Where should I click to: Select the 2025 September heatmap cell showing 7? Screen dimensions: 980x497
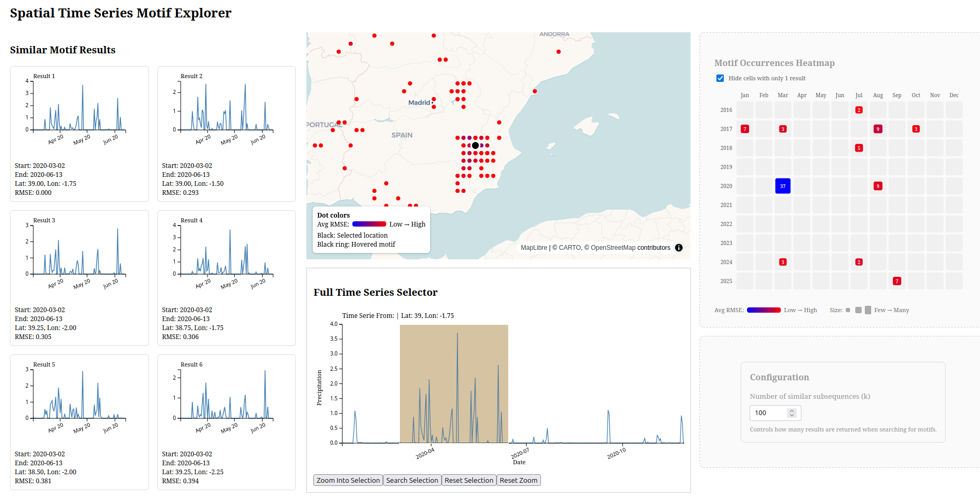tap(897, 281)
